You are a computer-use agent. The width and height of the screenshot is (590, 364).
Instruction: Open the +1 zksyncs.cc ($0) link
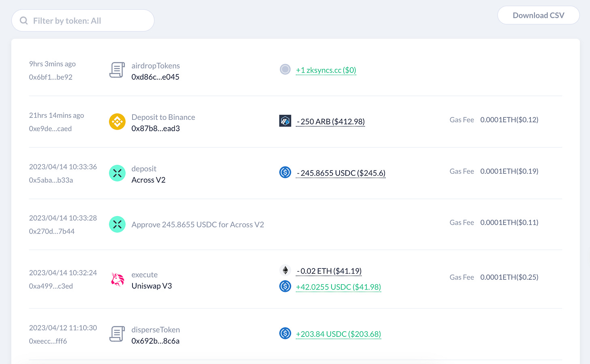point(326,70)
